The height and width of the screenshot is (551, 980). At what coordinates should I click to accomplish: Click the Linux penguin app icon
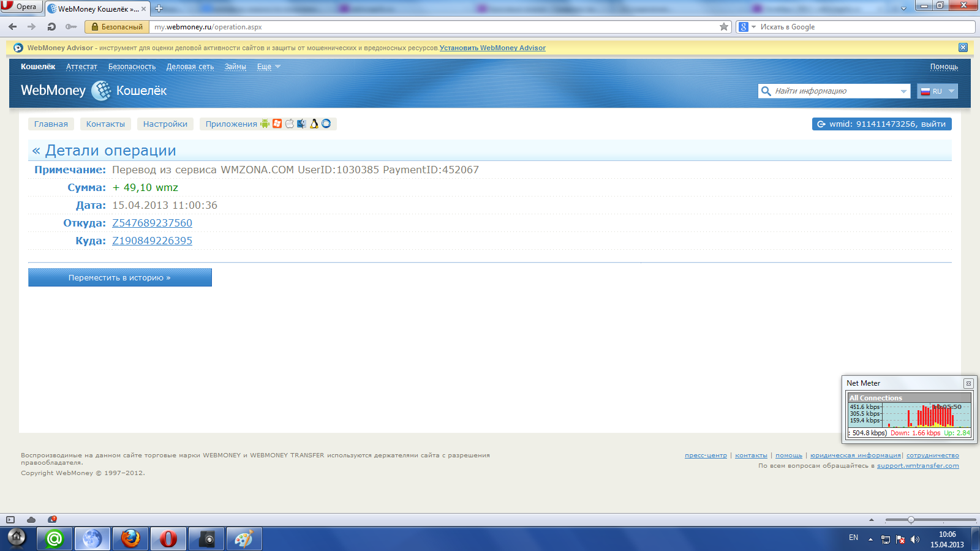coord(314,124)
